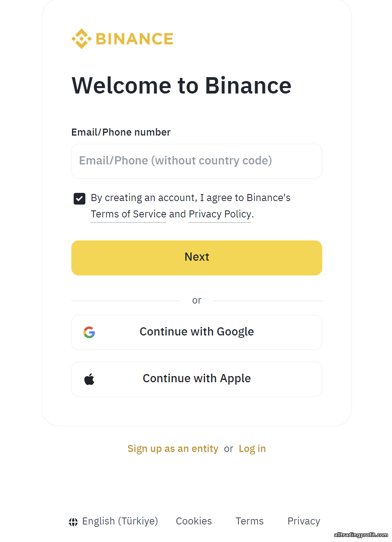The width and height of the screenshot is (392, 542).
Task: Select Sign up as an entity
Action: 173,449
